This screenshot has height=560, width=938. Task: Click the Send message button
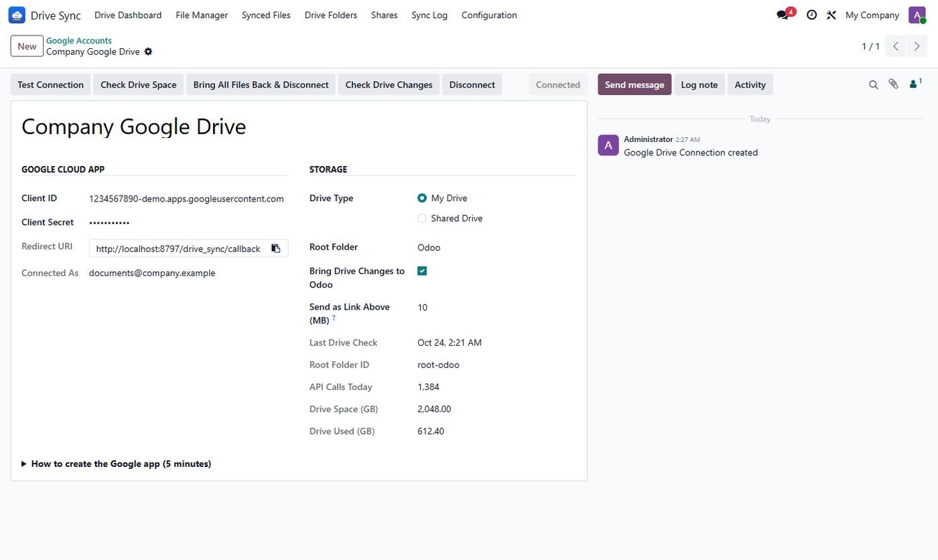click(x=634, y=84)
